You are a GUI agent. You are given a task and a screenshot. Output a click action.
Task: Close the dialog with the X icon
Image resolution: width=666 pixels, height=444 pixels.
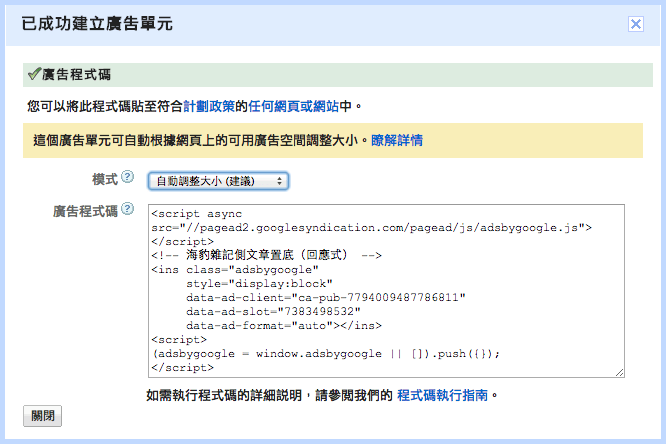[x=636, y=24]
